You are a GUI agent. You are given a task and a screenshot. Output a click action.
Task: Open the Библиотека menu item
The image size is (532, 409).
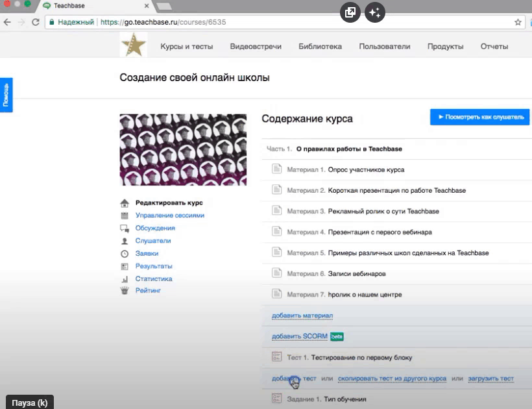[x=320, y=47]
